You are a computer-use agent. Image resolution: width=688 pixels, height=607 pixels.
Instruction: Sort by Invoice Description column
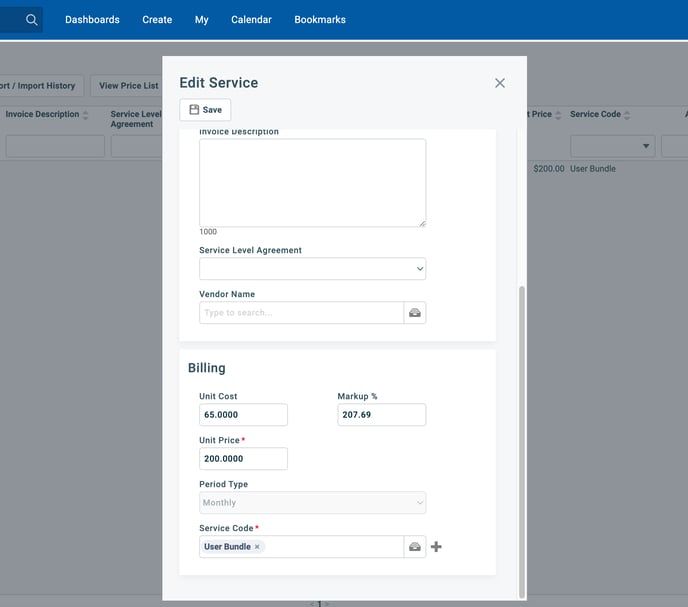click(x=86, y=115)
